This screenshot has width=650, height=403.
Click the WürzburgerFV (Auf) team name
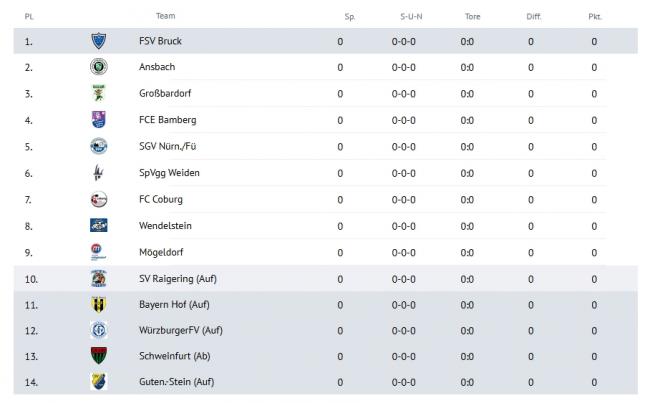pyautogui.click(x=181, y=330)
